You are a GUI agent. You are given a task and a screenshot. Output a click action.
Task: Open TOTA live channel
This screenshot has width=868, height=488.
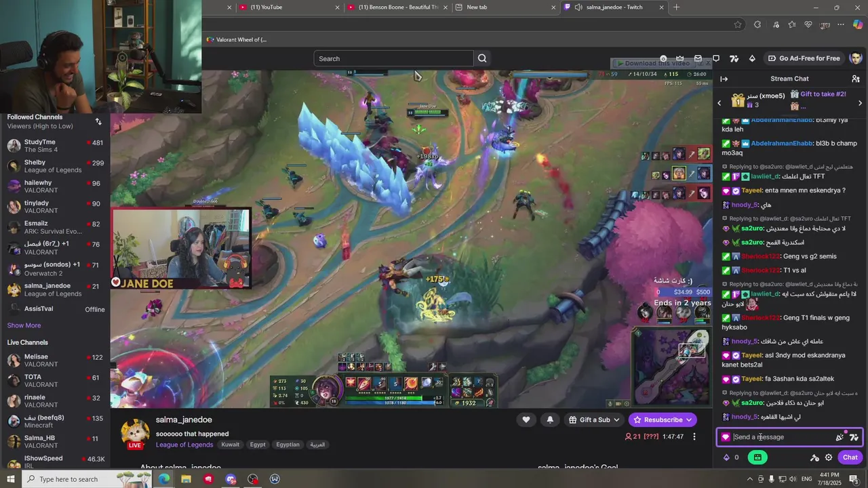(55, 380)
